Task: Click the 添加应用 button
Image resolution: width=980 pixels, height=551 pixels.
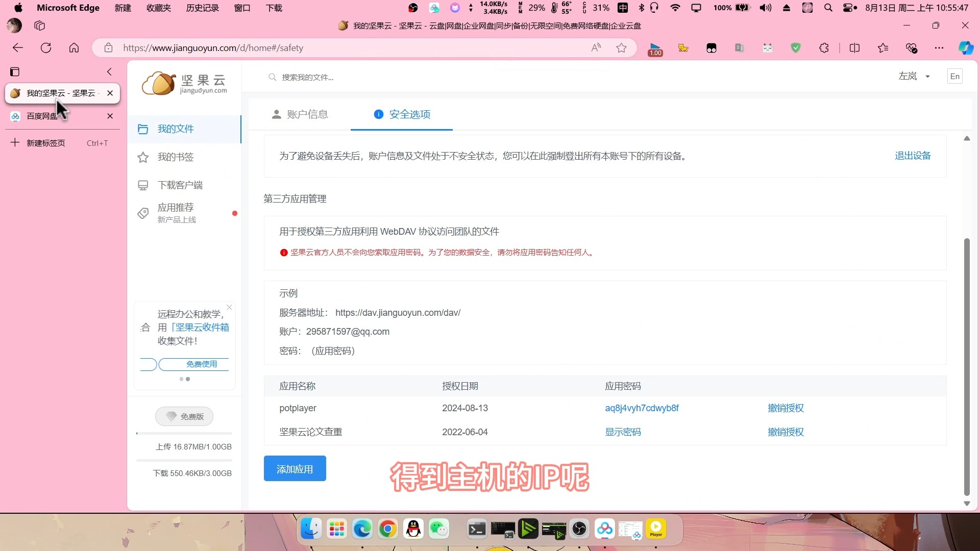Action: click(295, 469)
